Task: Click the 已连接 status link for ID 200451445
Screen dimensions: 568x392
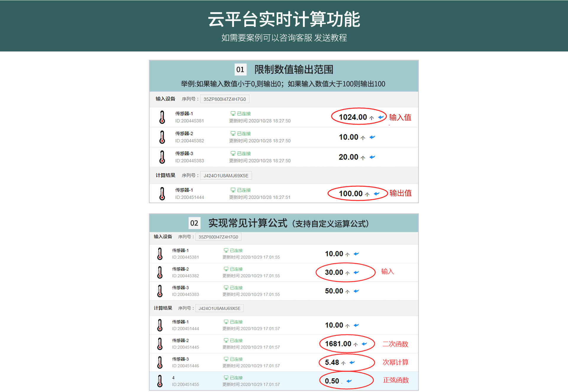Action: pos(236,341)
